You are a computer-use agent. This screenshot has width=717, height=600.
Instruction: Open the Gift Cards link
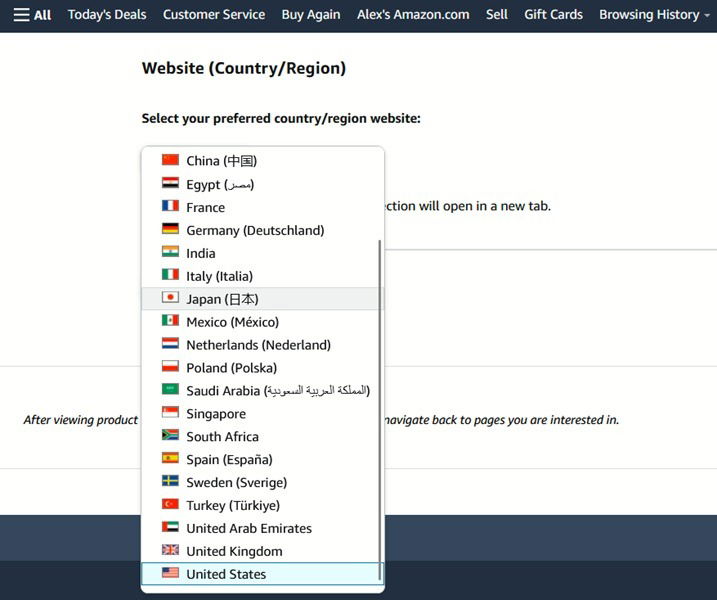553,15
